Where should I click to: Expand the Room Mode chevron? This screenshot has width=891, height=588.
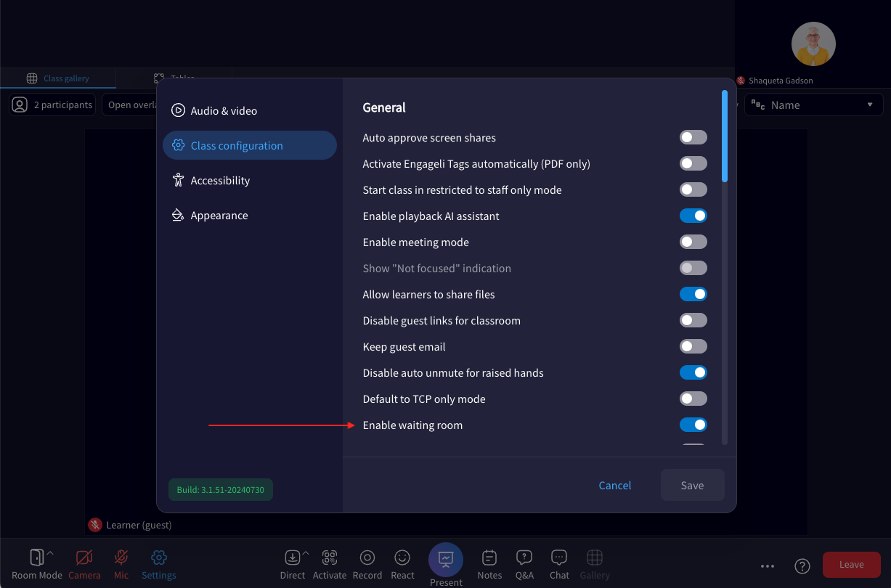coord(50,554)
